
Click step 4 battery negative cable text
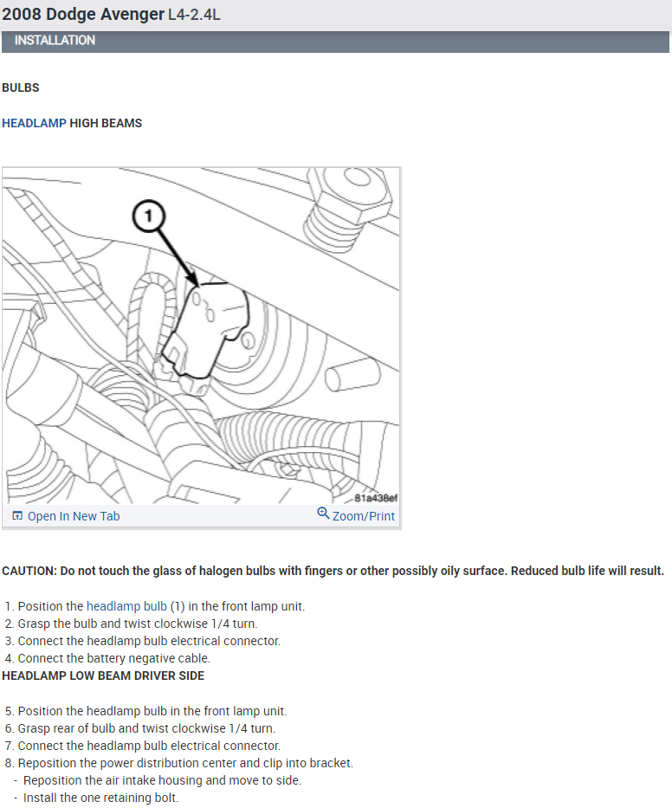click(107, 658)
